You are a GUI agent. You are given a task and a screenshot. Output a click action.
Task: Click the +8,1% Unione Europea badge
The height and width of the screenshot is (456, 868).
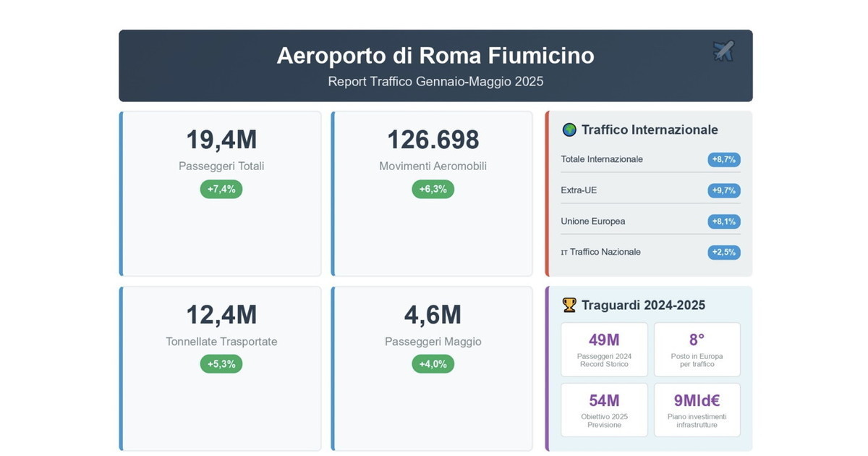723,221
